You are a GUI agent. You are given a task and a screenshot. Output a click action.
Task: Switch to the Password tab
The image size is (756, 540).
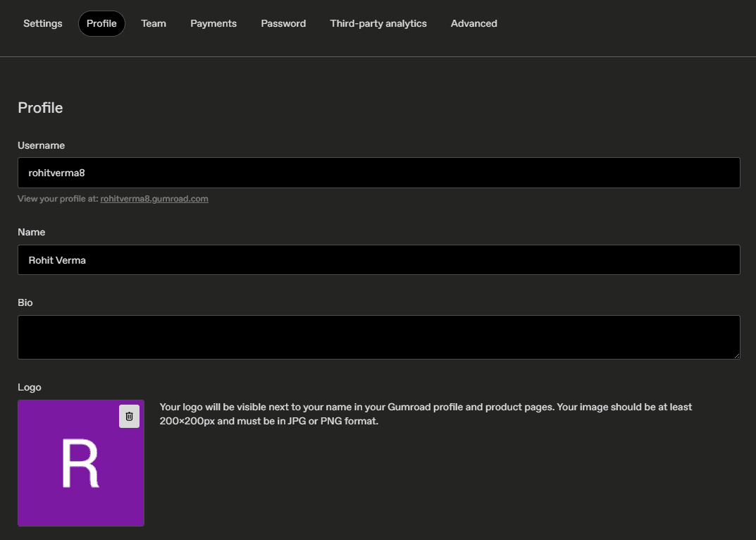click(x=283, y=23)
